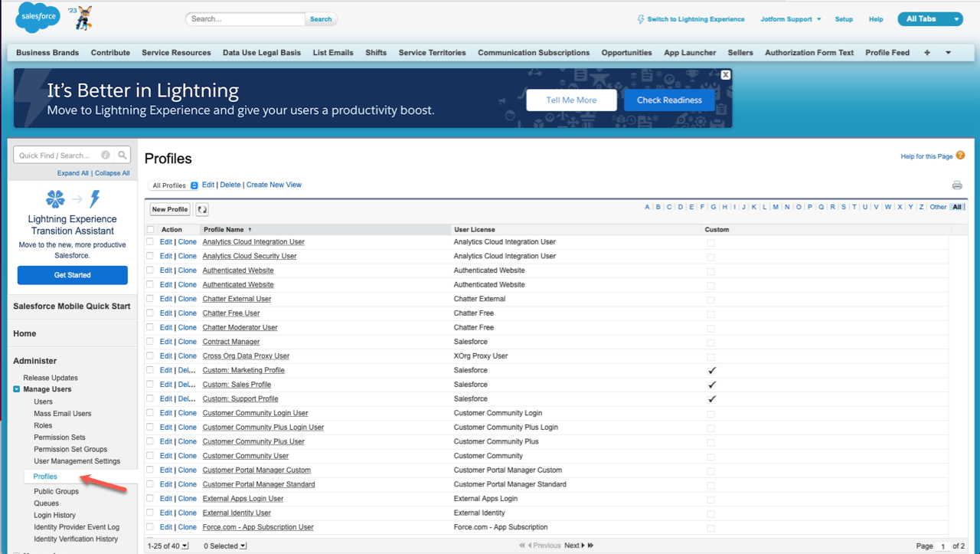
Task: Click the top search input field
Action: (x=245, y=19)
